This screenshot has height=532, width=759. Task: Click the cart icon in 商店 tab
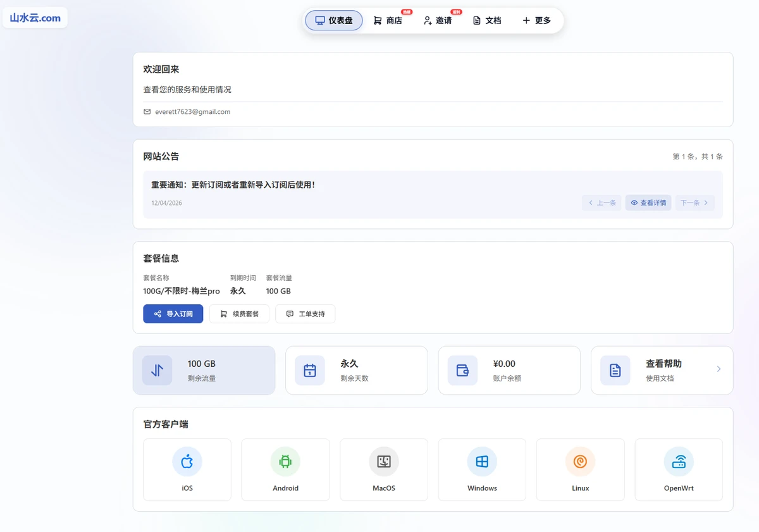tap(378, 20)
